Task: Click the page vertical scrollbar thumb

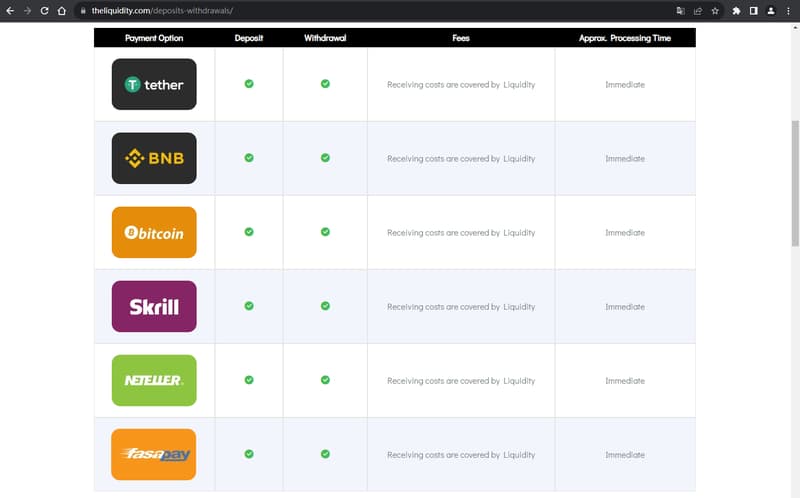Action: (795, 183)
